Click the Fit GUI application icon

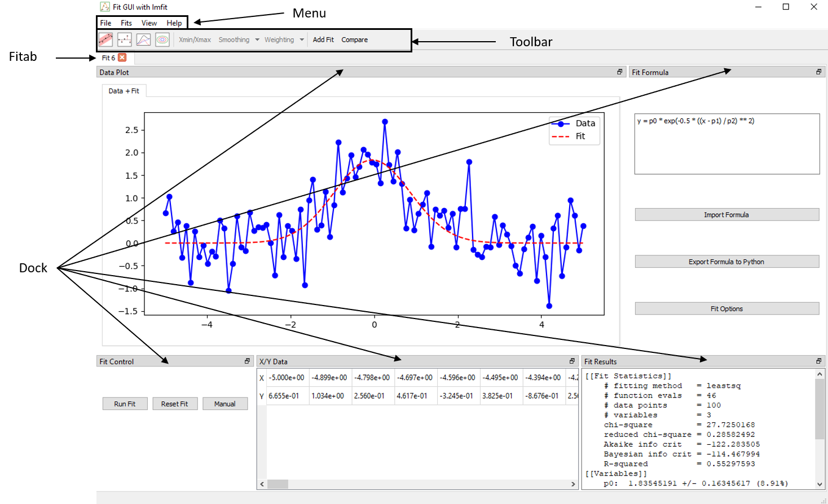pyautogui.click(x=105, y=7)
